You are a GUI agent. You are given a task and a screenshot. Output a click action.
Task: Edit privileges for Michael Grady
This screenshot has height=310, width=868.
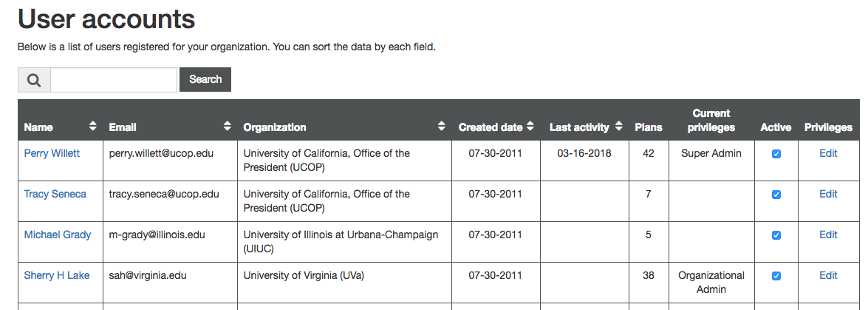click(828, 235)
